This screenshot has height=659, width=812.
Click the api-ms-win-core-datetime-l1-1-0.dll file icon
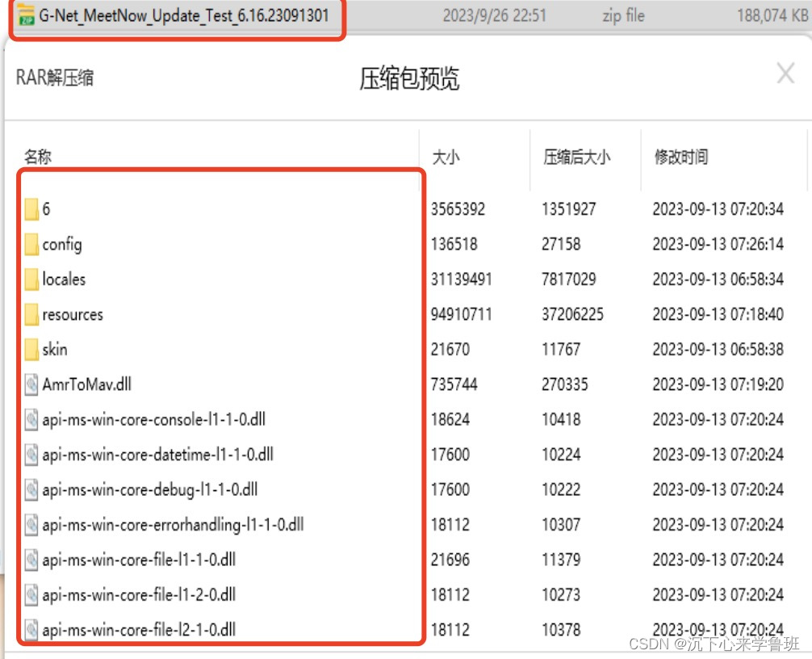[31, 455]
